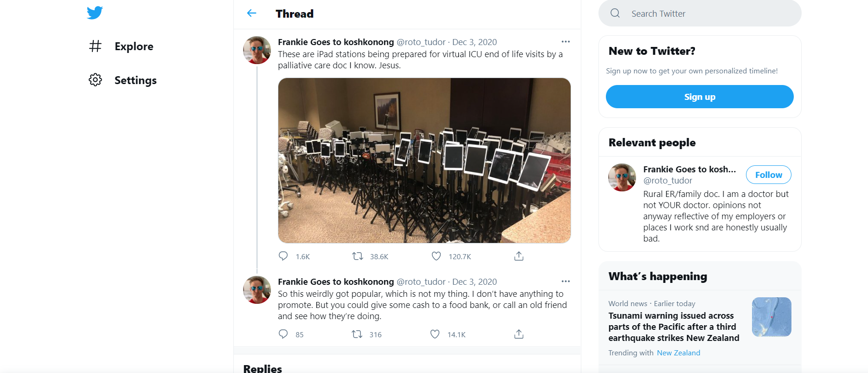The image size is (868, 373).
Task: Click the Twitter bird logo
Action: (x=95, y=13)
